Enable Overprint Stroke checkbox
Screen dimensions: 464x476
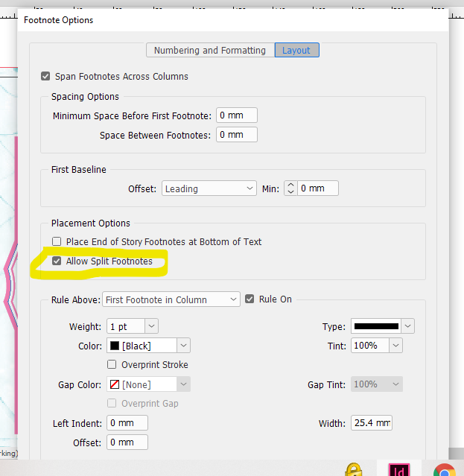click(112, 364)
